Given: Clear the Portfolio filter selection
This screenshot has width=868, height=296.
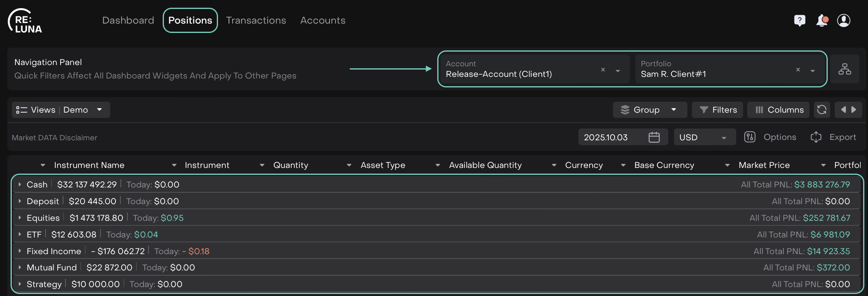Looking at the screenshot, I should [x=798, y=70].
